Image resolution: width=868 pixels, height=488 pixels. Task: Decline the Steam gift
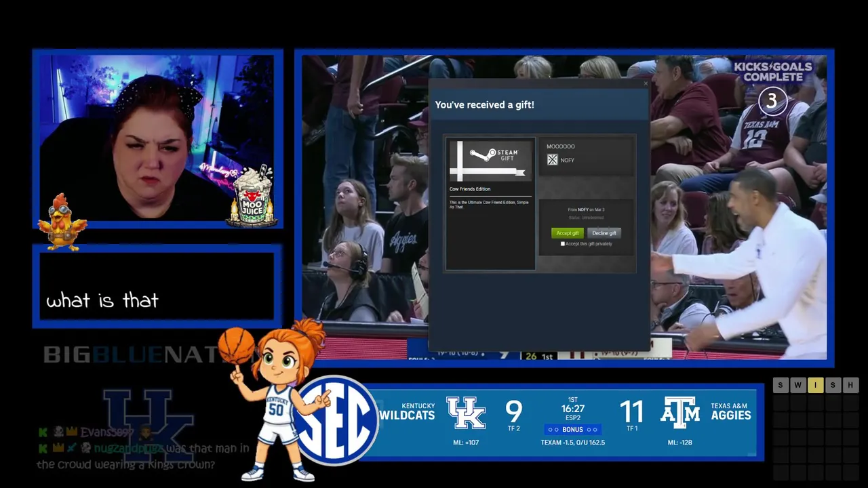pos(604,233)
